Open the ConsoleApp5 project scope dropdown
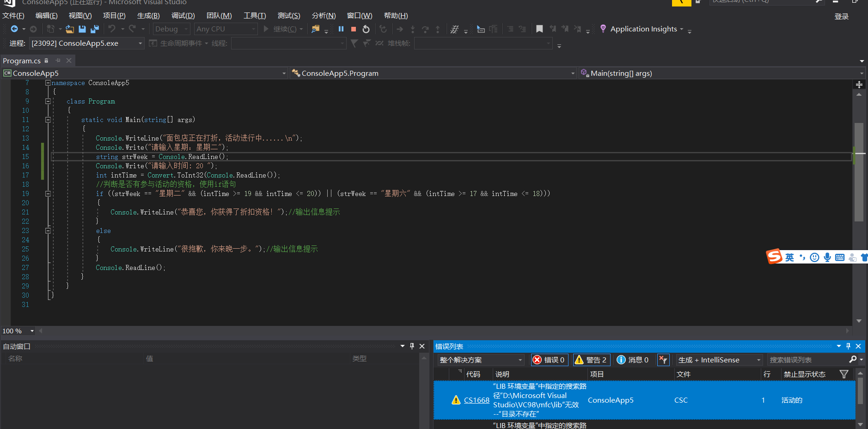The image size is (868, 429). 145,73
